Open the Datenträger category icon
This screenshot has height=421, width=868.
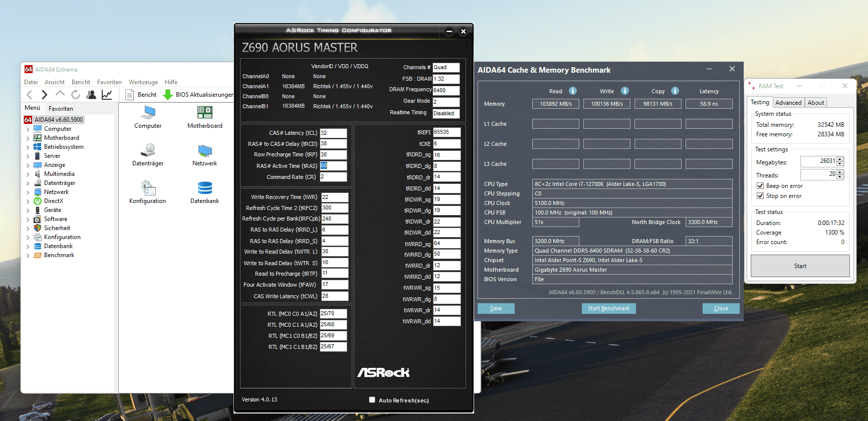click(148, 155)
